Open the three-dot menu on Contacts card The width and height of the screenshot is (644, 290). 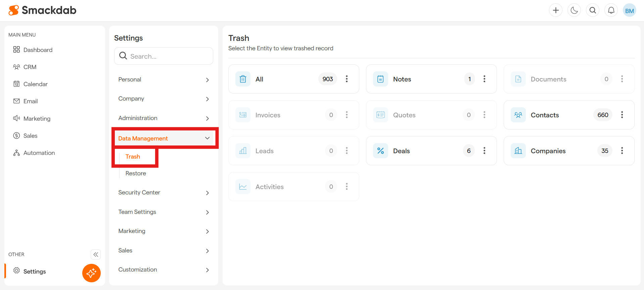pos(622,115)
